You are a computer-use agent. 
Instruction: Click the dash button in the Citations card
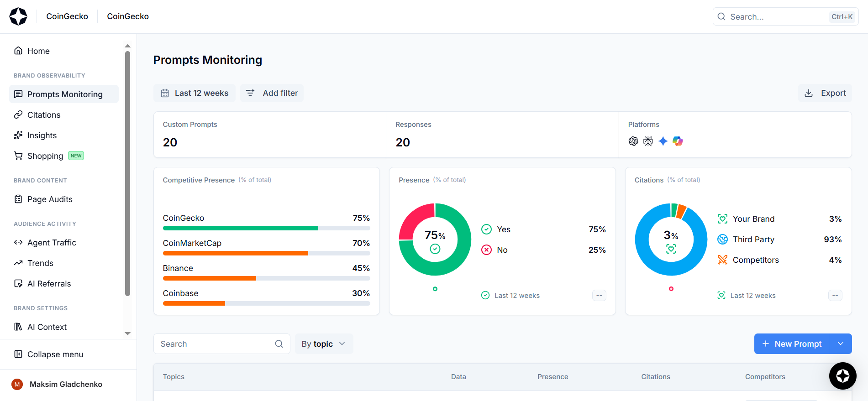coord(835,296)
